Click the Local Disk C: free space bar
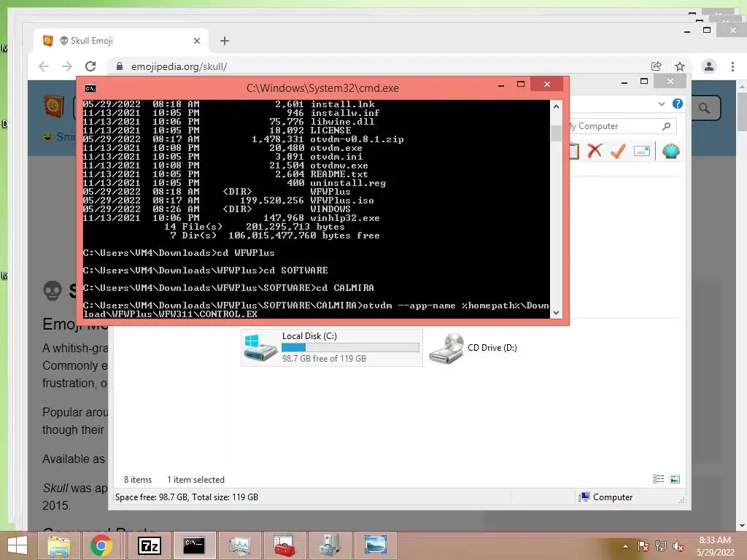 coord(350,348)
